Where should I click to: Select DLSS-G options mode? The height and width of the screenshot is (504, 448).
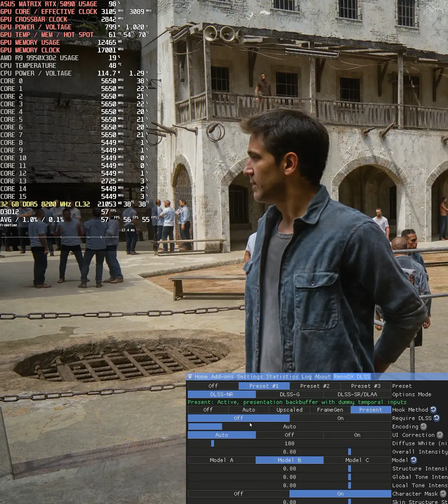pyautogui.click(x=289, y=394)
